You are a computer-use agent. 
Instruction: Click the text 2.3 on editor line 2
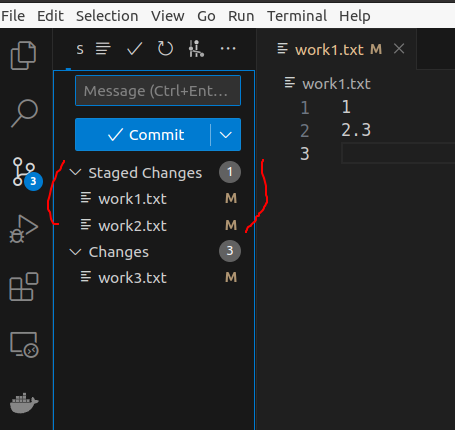pos(356,130)
